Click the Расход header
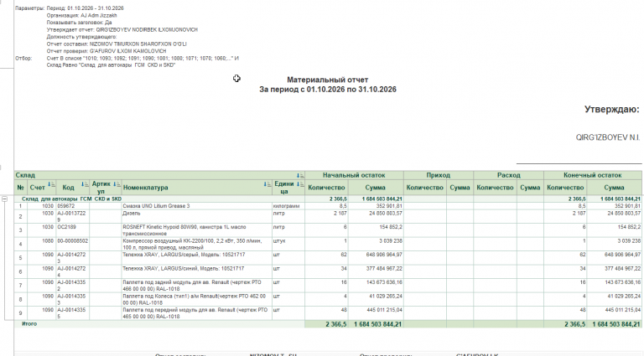 point(508,175)
